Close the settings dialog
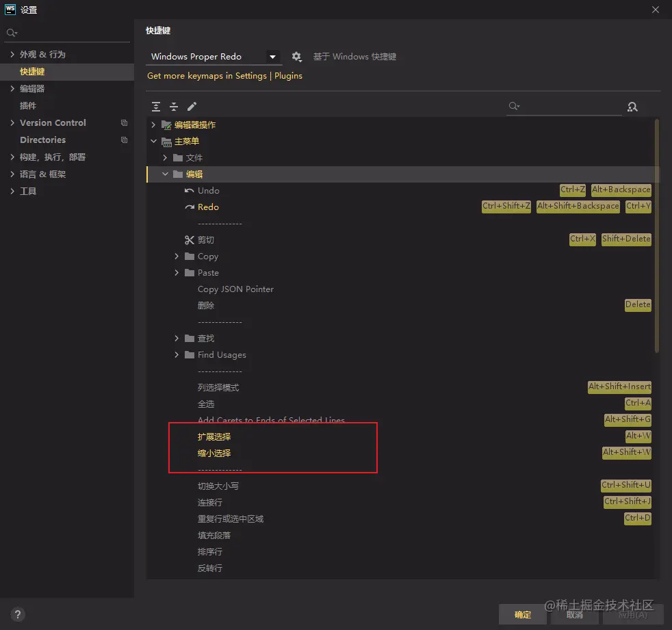This screenshot has height=630, width=672. [656, 10]
